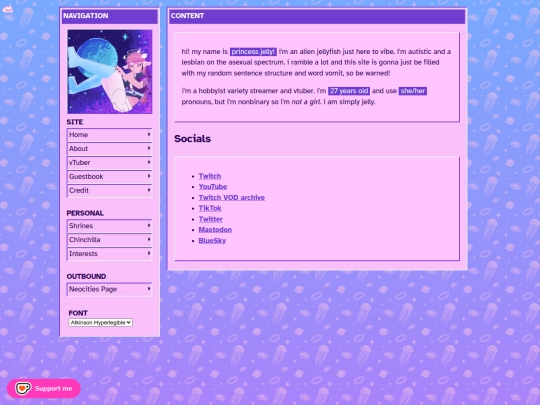Click the highlighted 'princess jelly!' text
The image size is (540, 405).
point(253,52)
